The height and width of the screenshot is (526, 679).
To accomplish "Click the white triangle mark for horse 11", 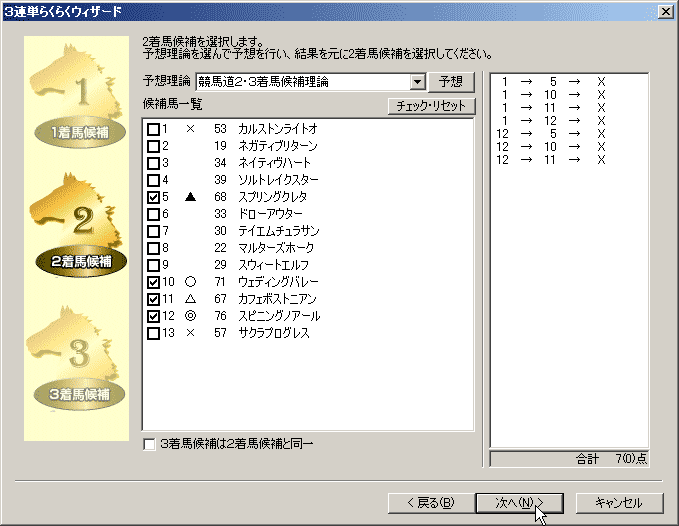I will point(190,299).
